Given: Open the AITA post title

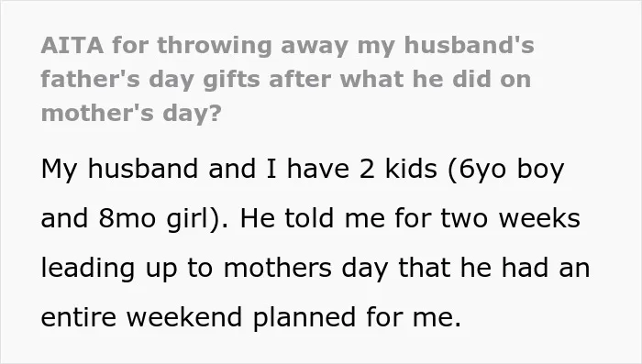Looking at the screenshot, I should point(287,79).
